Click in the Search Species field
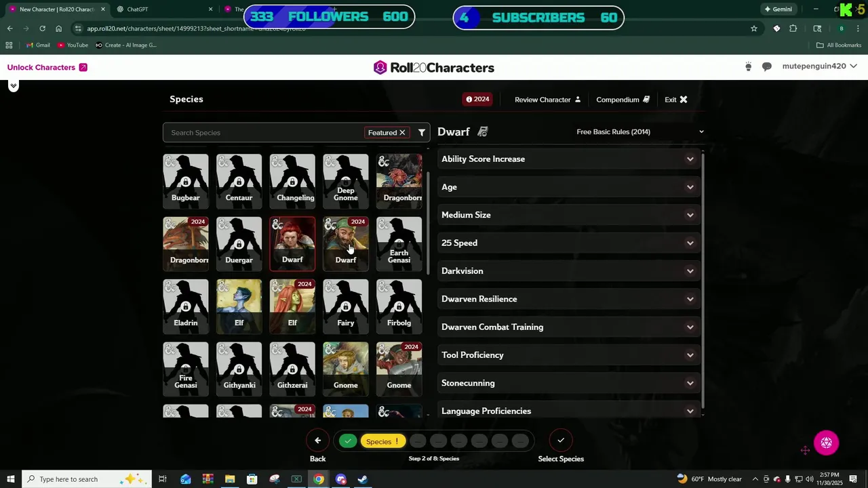The height and width of the screenshot is (488, 868). (264, 133)
